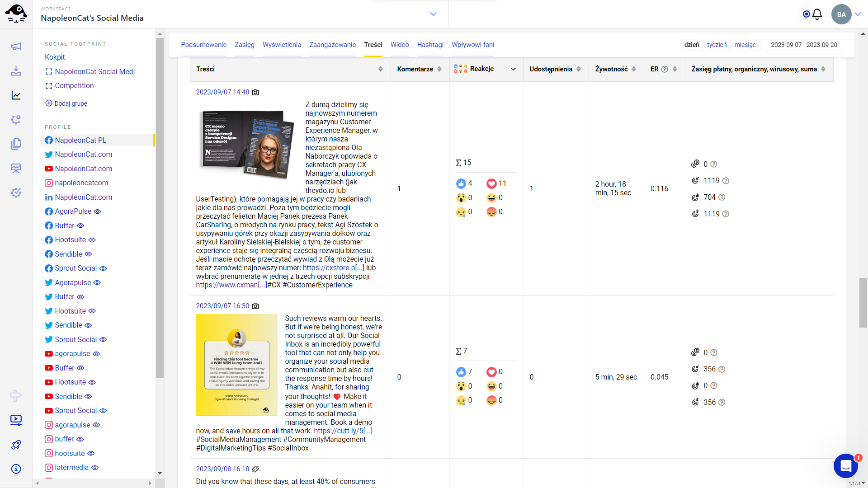Toggle visibility eye for Instagram latermedia
Viewport: 868px width, 488px height.
[x=94, y=468]
